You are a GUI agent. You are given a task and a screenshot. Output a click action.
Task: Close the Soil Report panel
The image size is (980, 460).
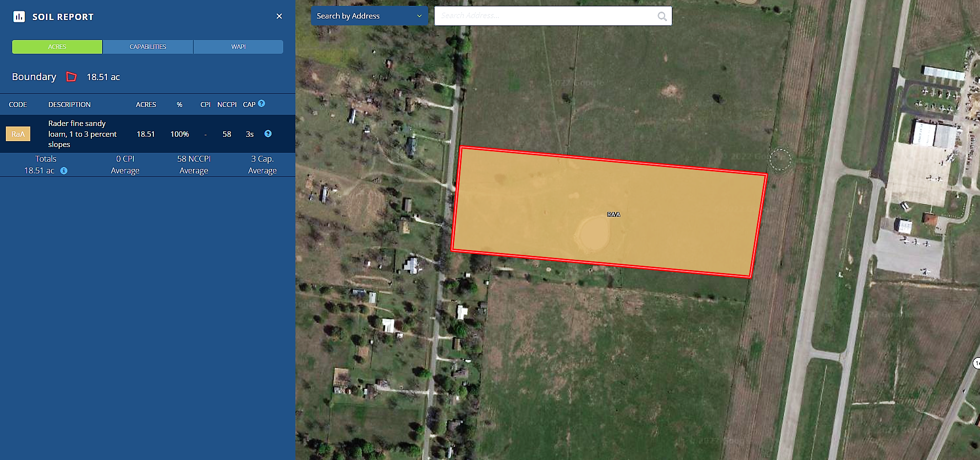coord(279,16)
